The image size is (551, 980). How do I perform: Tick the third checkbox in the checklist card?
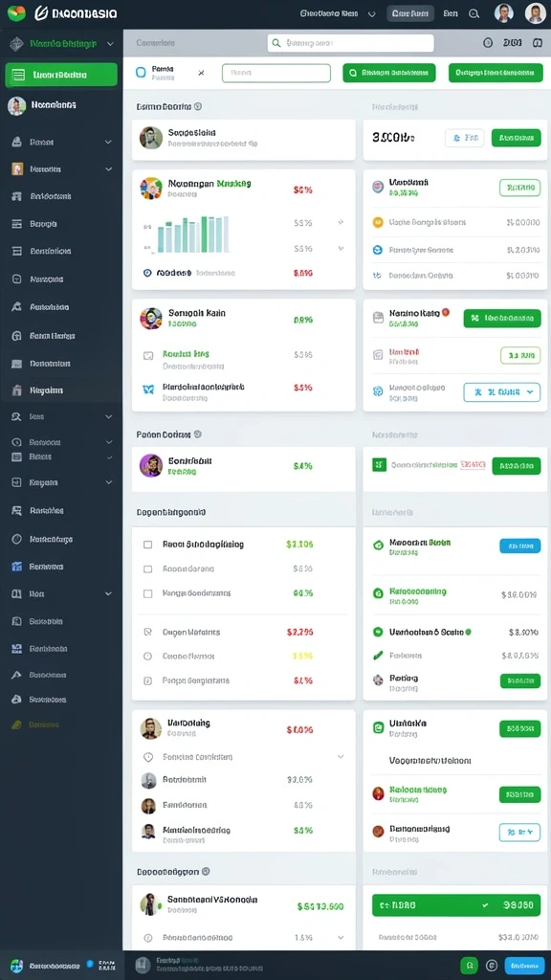[148, 593]
